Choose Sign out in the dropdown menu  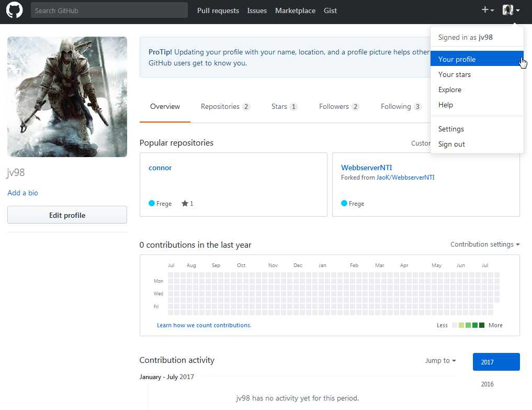[x=451, y=144]
